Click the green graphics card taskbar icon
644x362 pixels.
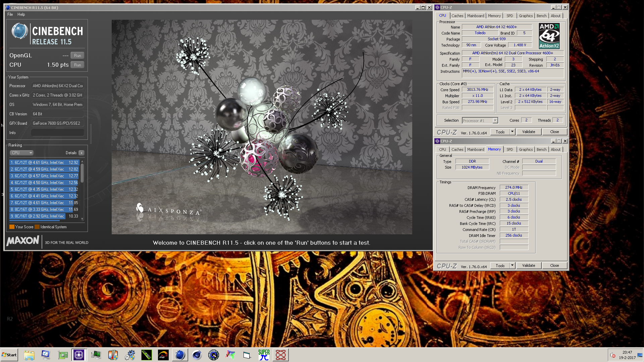(63, 355)
